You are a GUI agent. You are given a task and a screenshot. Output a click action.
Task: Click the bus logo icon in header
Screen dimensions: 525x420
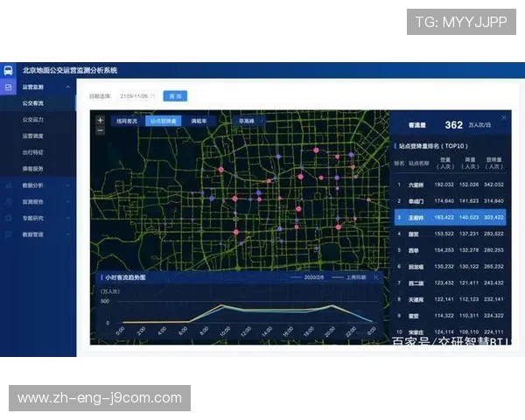[x=8, y=69]
